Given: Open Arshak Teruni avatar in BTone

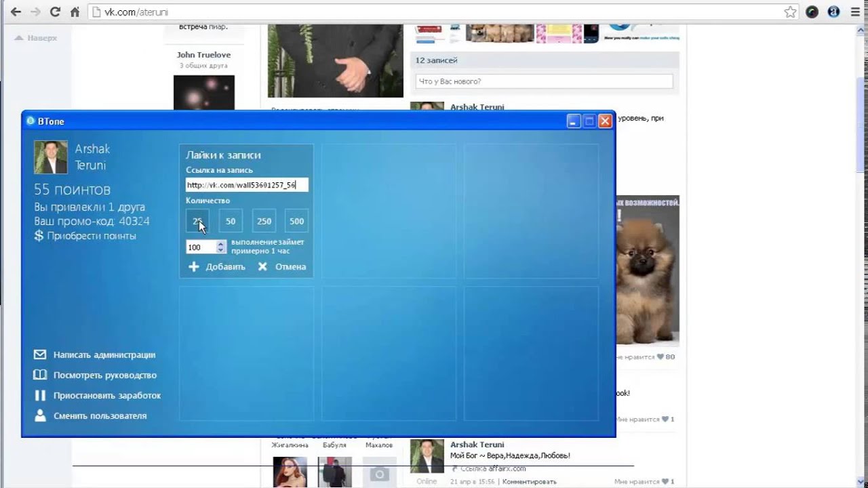Looking at the screenshot, I should pos(51,157).
